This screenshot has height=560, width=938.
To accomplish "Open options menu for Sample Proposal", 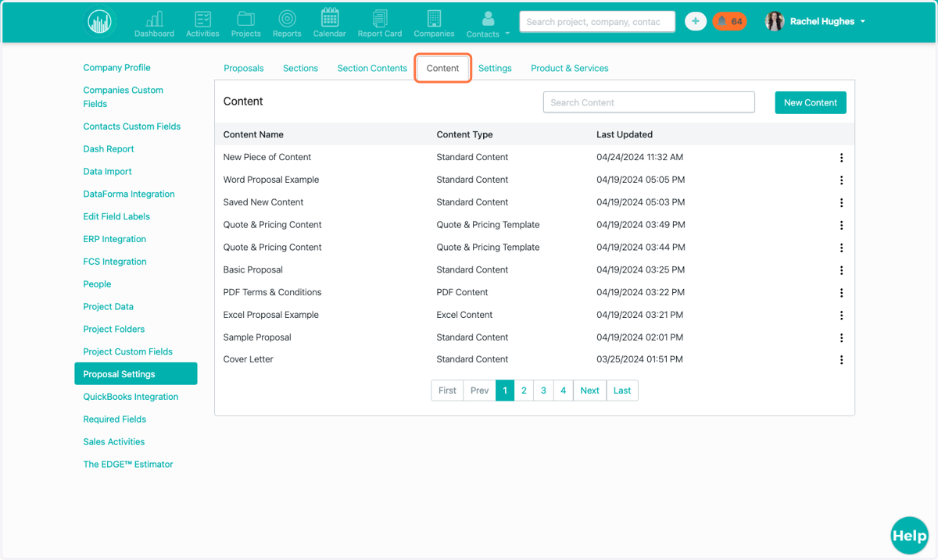I will tap(841, 338).
